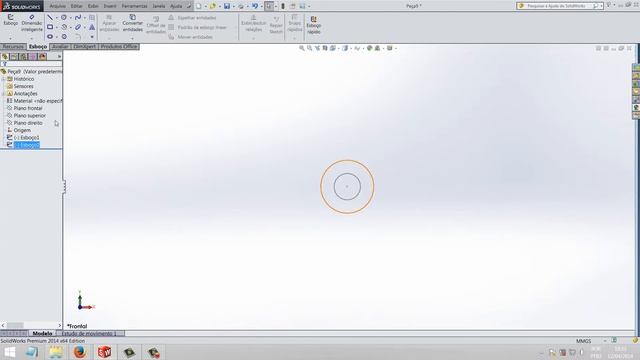Open the Janela menu
The width and height of the screenshot is (640, 360).
click(x=159, y=6)
